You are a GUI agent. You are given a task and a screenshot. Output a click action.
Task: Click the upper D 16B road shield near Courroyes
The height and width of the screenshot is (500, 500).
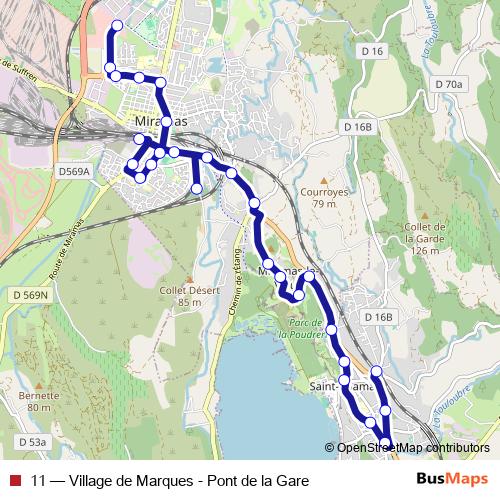[358, 127]
